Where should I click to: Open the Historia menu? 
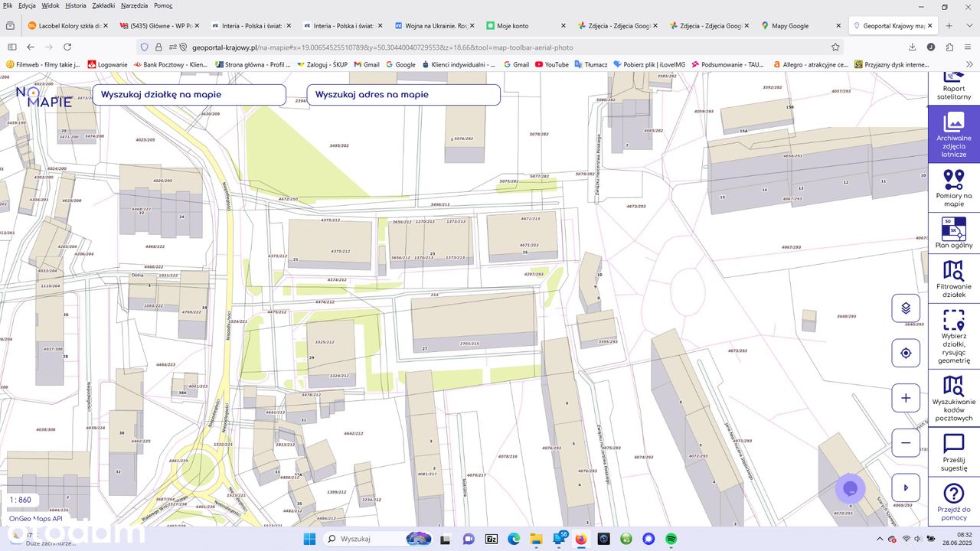click(x=76, y=5)
